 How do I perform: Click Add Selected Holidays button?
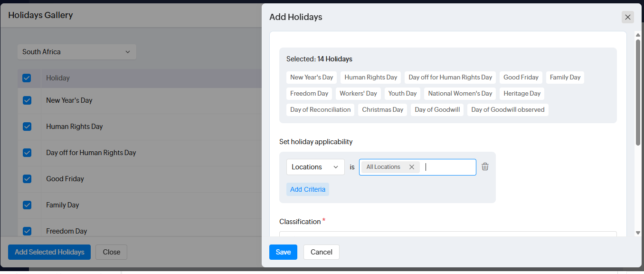pyautogui.click(x=49, y=252)
